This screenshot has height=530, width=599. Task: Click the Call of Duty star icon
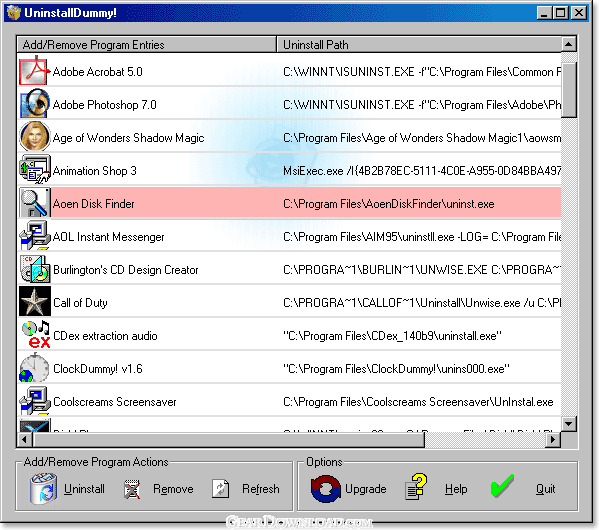[34, 302]
